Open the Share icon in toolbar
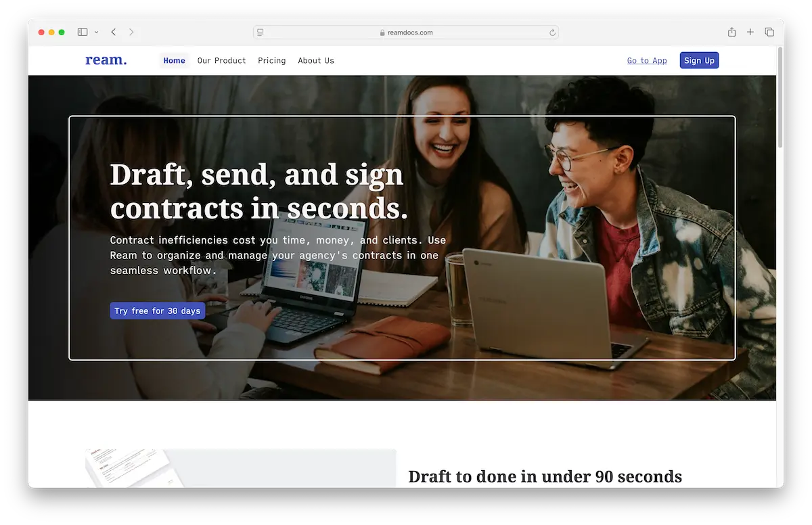 (731, 32)
